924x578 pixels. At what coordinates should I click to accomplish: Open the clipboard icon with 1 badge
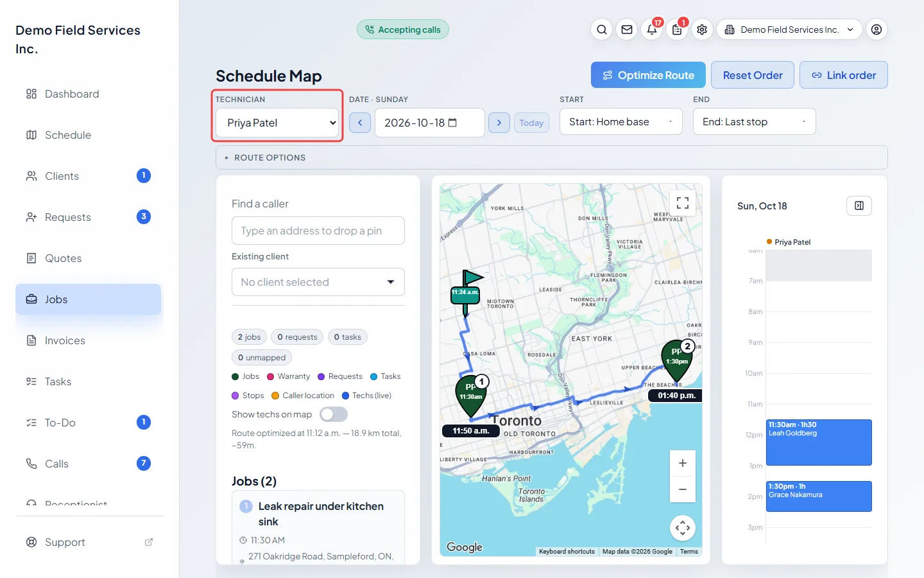tap(677, 30)
